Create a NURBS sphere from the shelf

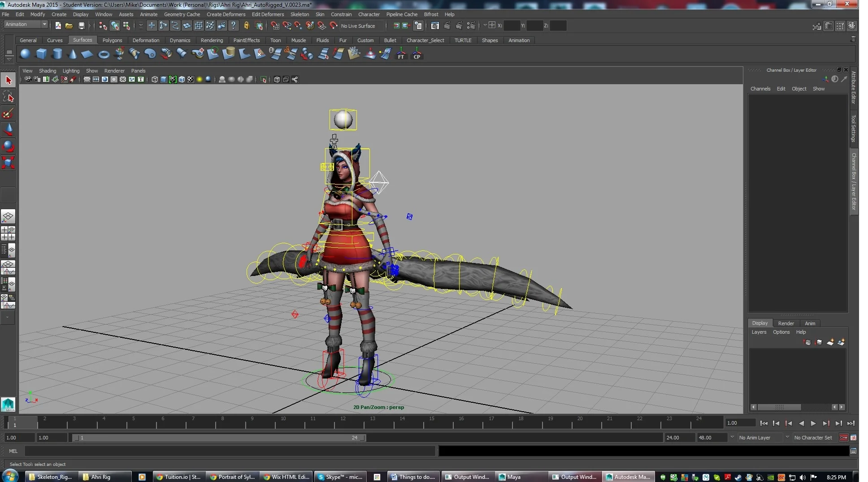[x=25, y=54]
